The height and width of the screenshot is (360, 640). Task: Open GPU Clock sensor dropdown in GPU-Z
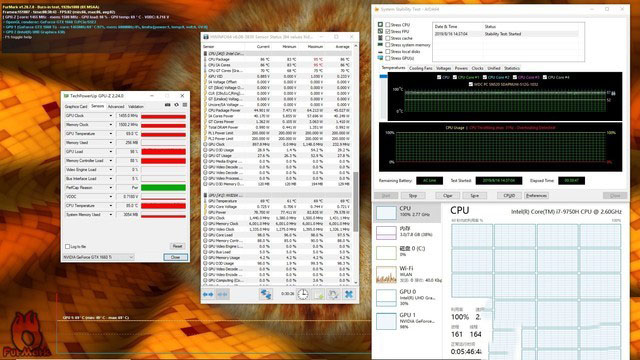click(110, 116)
